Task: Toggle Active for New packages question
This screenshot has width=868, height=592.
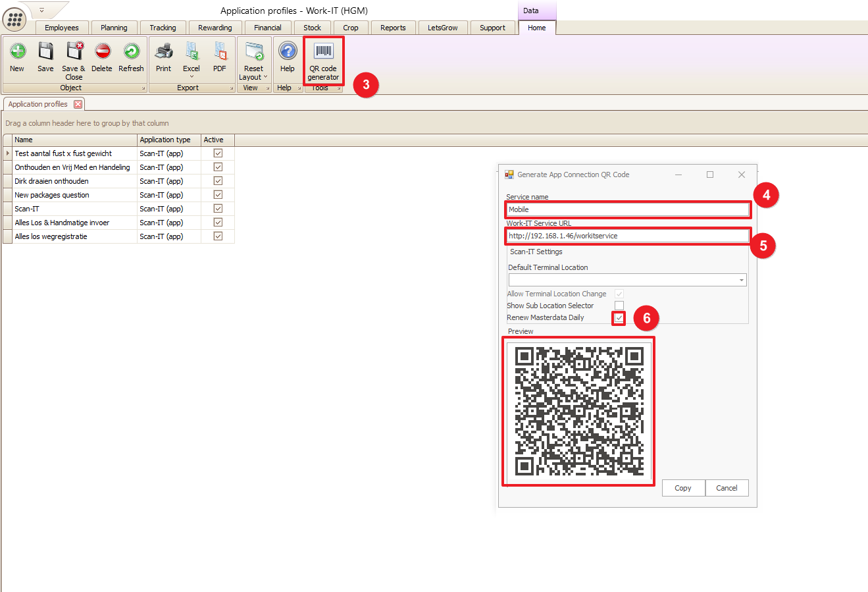Action: [x=218, y=194]
